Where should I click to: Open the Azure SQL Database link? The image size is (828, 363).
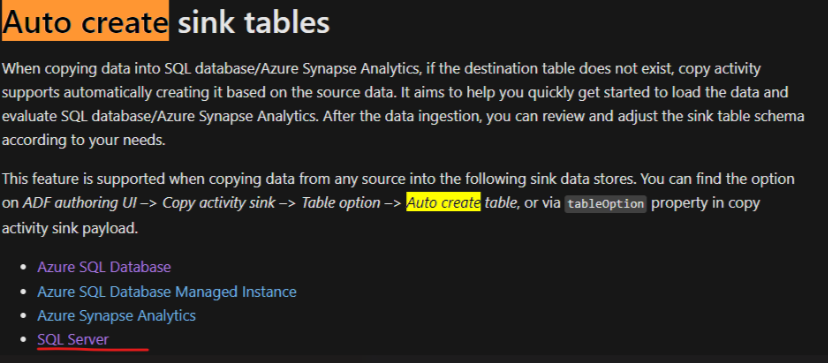pyautogui.click(x=104, y=267)
